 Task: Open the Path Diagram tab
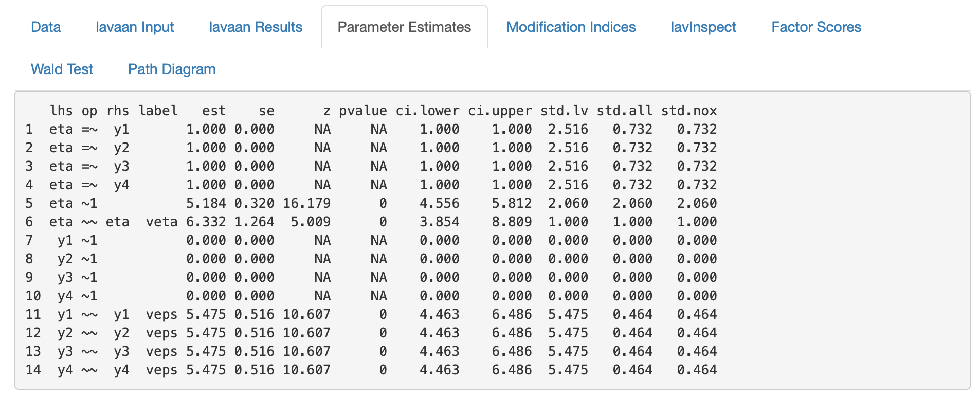click(172, 69)
